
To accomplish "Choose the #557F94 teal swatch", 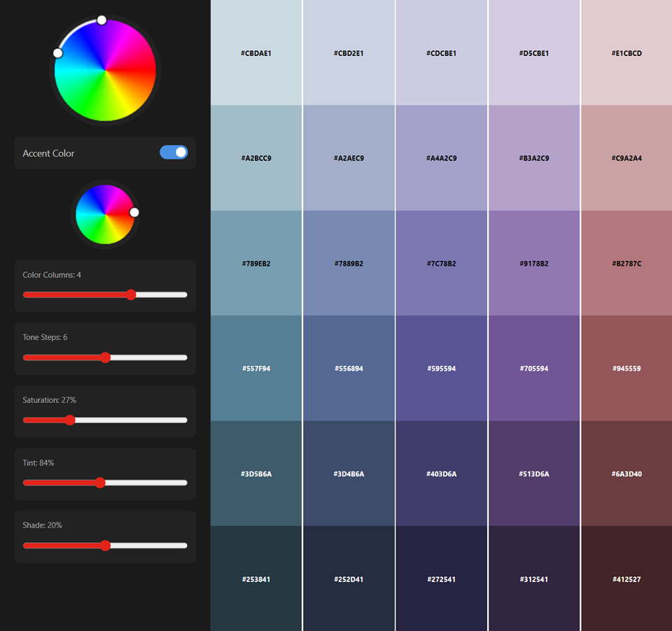I will point(255,369).
